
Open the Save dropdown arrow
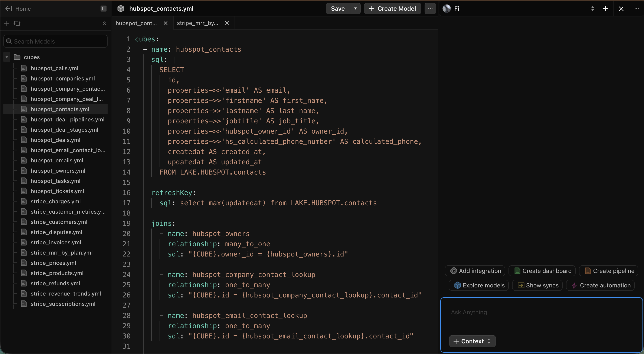click(x=355, y=9)
